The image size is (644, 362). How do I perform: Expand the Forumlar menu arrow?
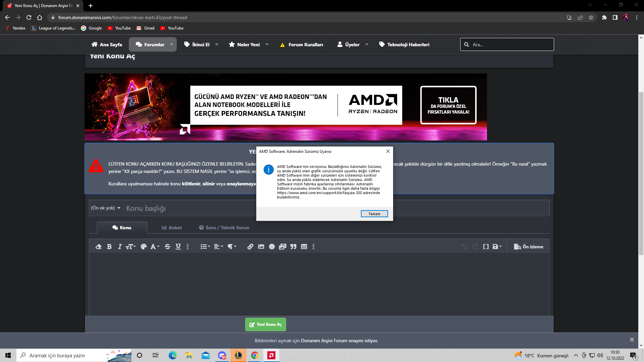(172, 45)
